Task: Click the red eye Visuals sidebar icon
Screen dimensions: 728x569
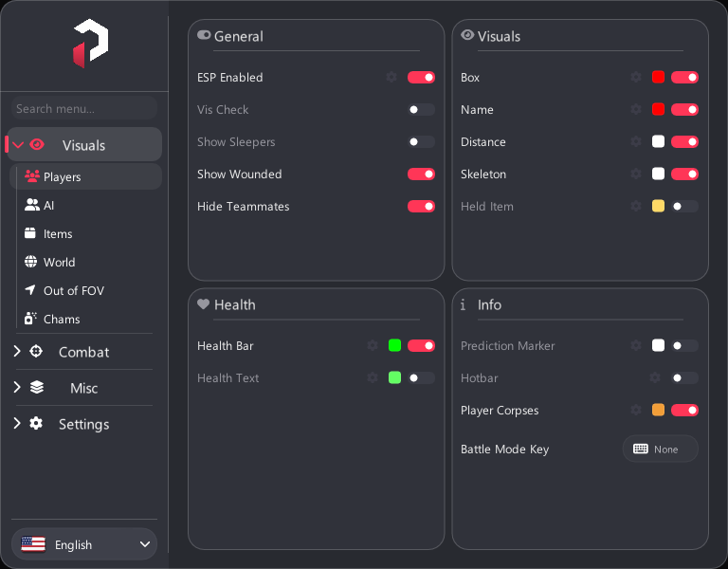Action: pos(37,144)
